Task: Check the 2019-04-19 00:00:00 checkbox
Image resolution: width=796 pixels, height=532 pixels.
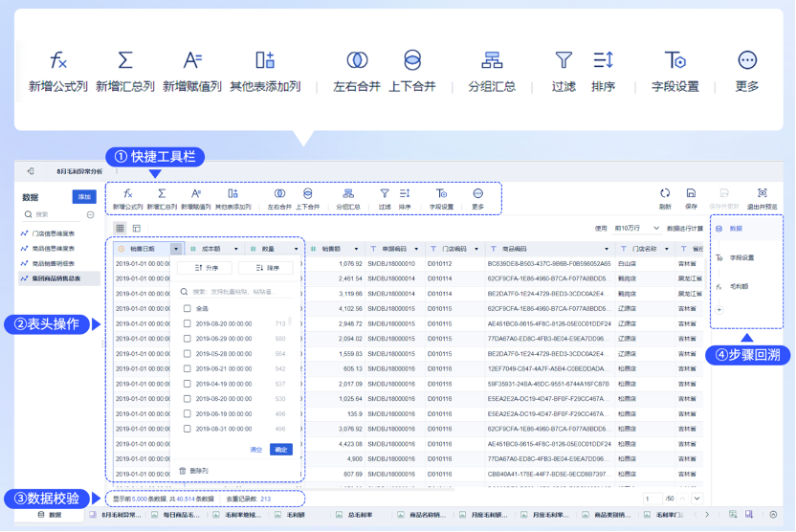Action: click(187, 384)
